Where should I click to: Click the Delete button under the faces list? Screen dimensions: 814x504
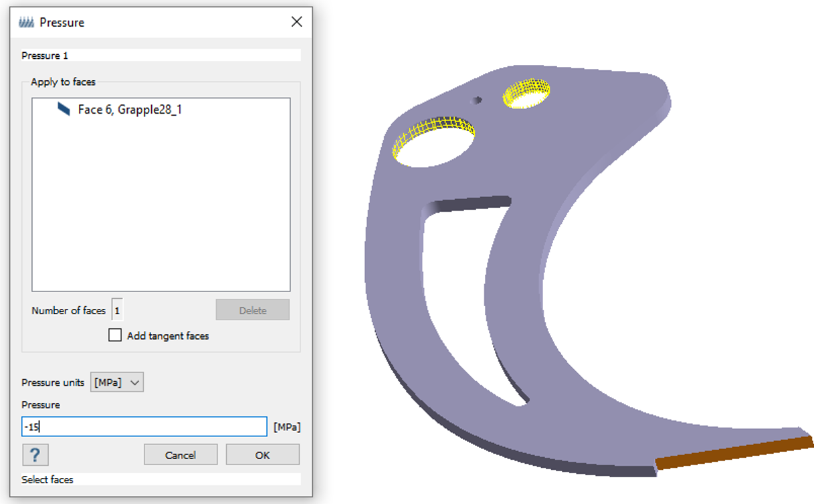252,310
